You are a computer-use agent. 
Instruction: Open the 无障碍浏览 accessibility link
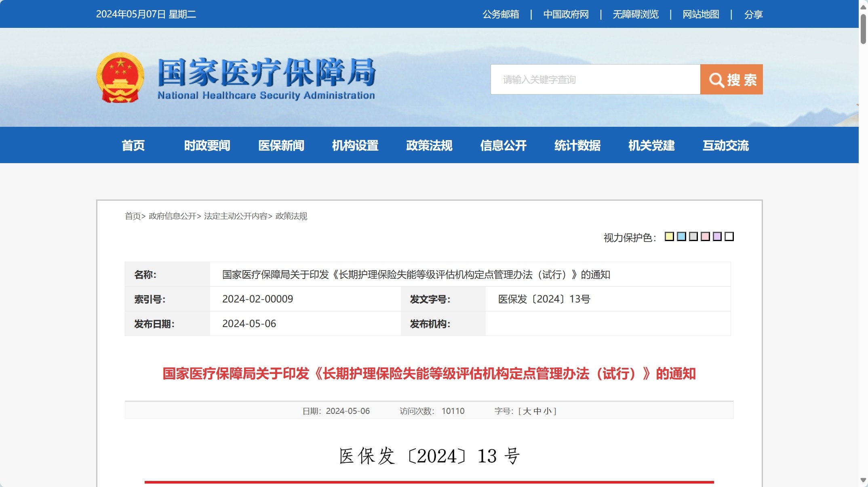pos(635,15)
